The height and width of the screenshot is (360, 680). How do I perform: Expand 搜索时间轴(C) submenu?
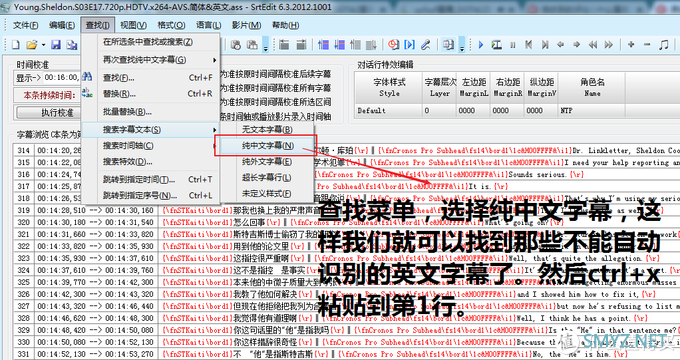(x=151, y=146)
